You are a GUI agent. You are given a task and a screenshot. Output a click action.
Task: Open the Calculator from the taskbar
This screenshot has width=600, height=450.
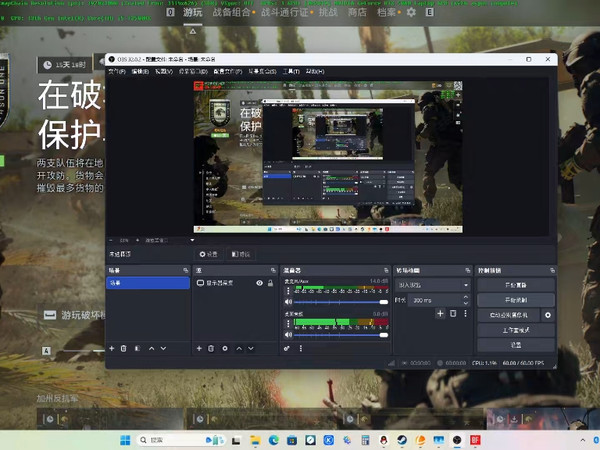(x=365, y=440)
